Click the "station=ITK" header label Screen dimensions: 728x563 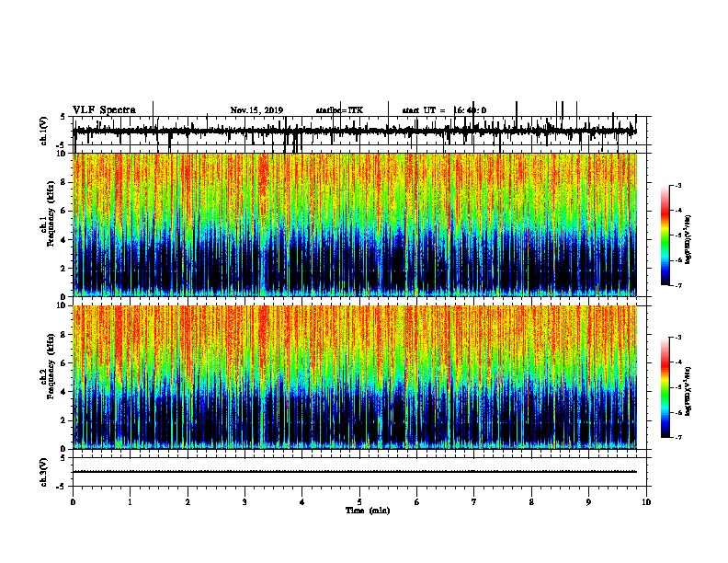coord(339,110)
